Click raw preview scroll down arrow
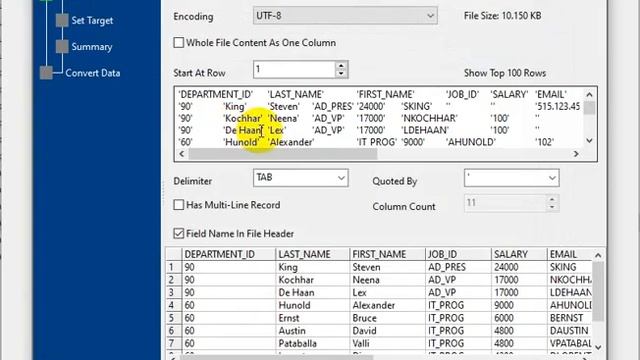Screen dimensions: 640x360 pyautogui.click(x=589, y=140)
